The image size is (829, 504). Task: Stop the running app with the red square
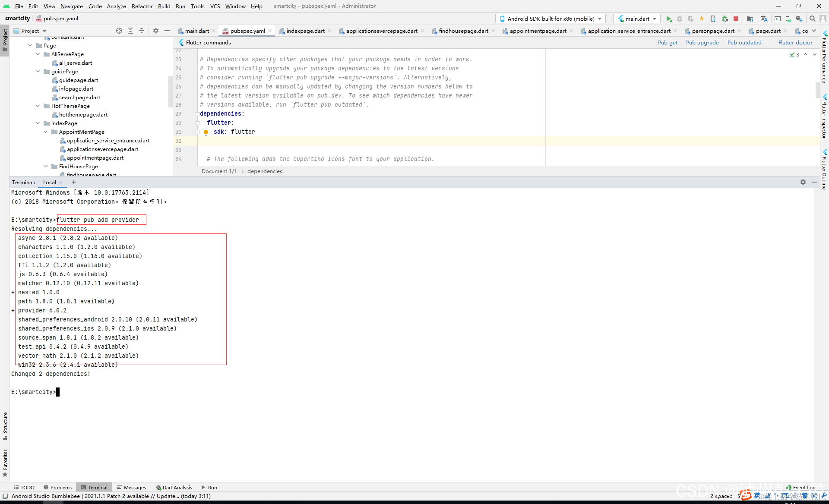click(x=736, y=19)
